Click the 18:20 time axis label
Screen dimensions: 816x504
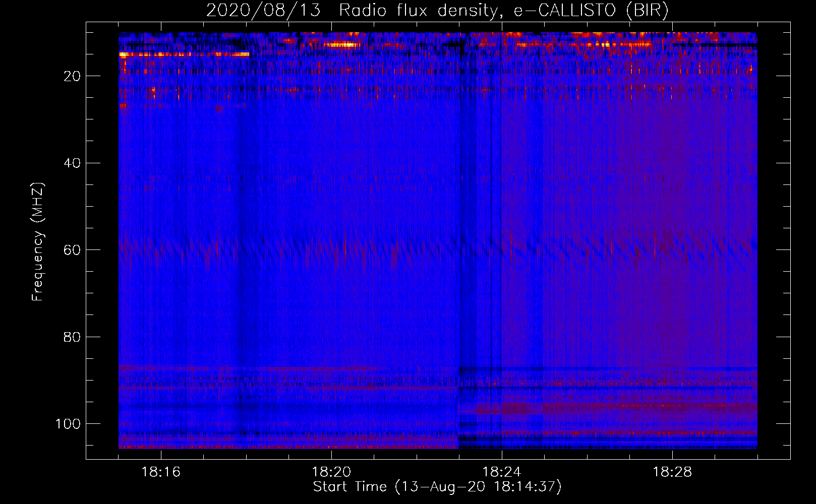click(x=331, y=472)
